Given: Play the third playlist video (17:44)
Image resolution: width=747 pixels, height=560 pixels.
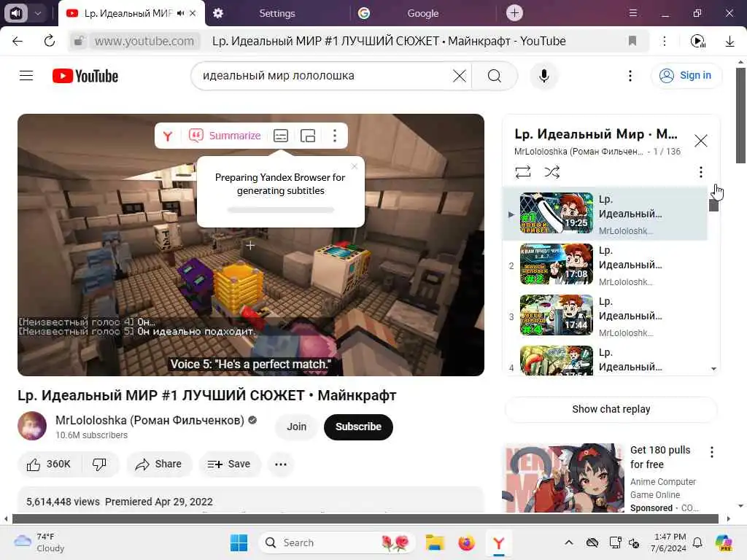Looking at the screenshot, I should click(x=605, y=316).
